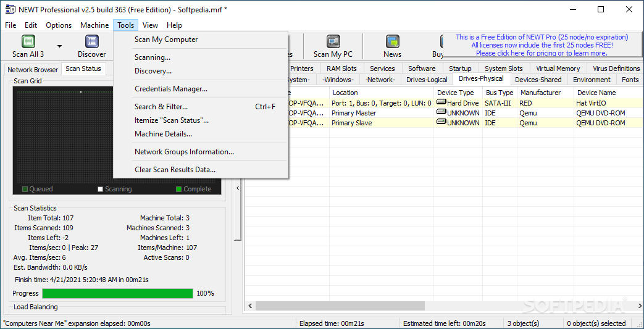The width and height of the screenshot is (644, 329).
Task: Switch to the System Slots tab
Action: coord(504,69)
